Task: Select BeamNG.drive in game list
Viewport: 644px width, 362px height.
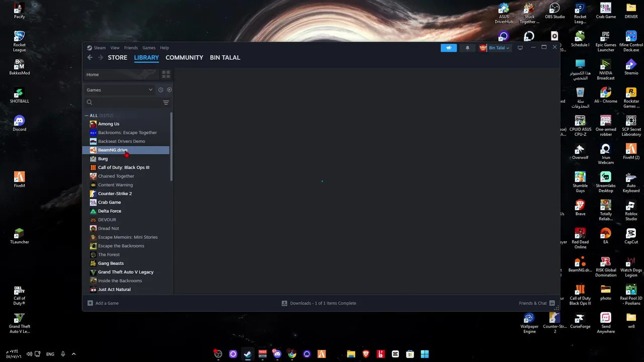Action: (x=126, y=150)
